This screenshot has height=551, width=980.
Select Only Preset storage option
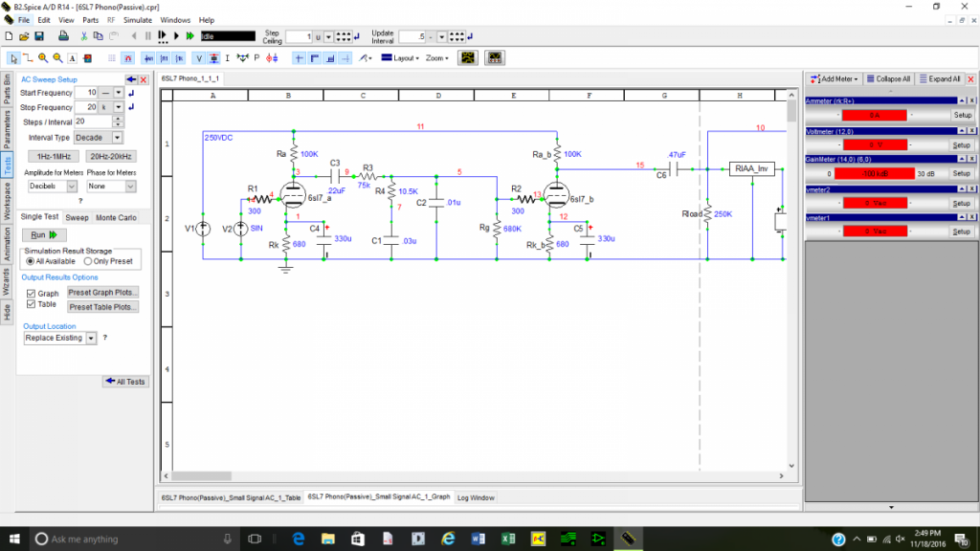[87, 261]
